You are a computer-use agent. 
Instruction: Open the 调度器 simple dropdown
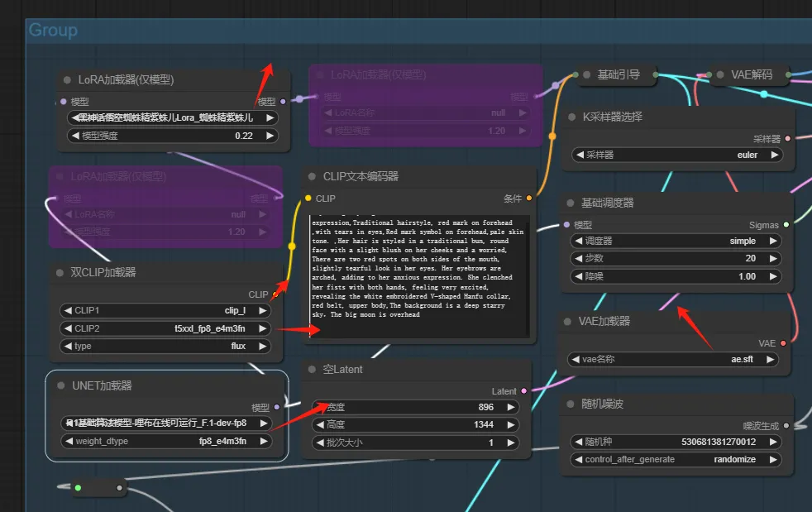click(x=677, y=241)
